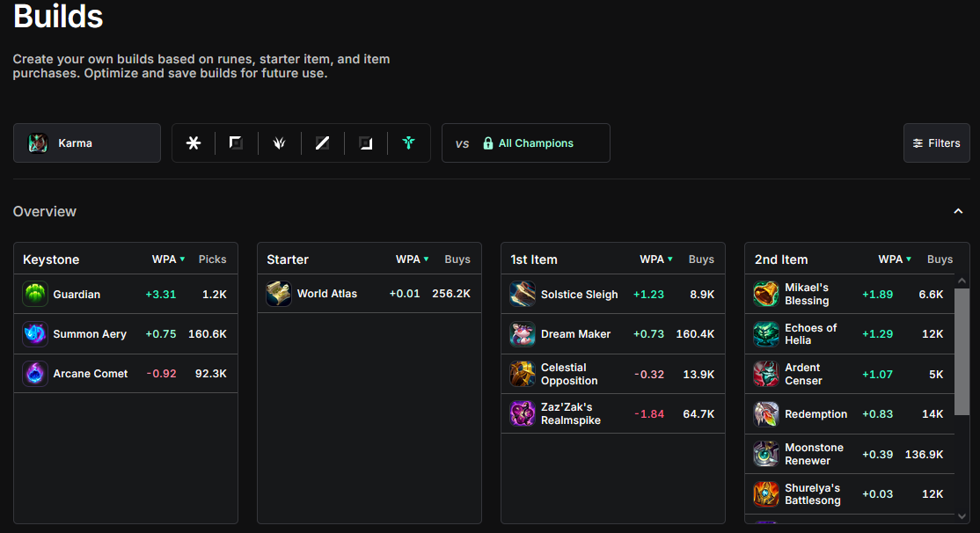Click Zaz'Zak's Realmspike -1.84 WPA value
This screenshot has height=533, width=980.
point(648,413)
